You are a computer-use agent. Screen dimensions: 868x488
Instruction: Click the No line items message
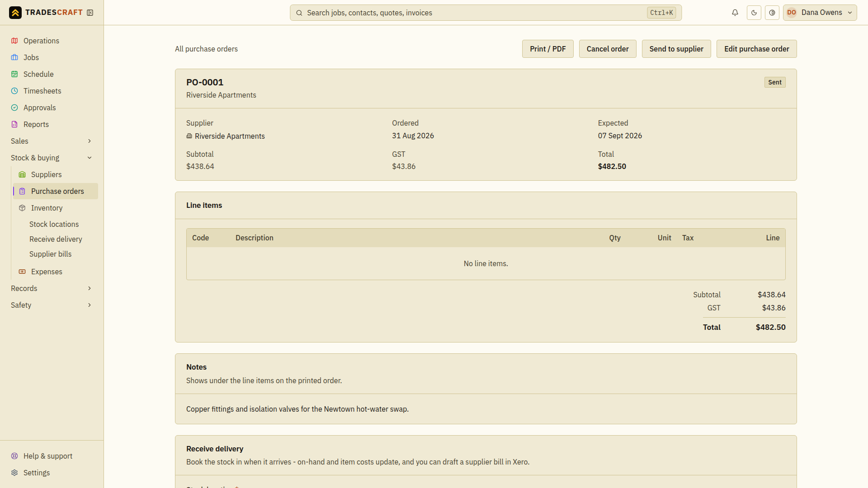point(486,263)
